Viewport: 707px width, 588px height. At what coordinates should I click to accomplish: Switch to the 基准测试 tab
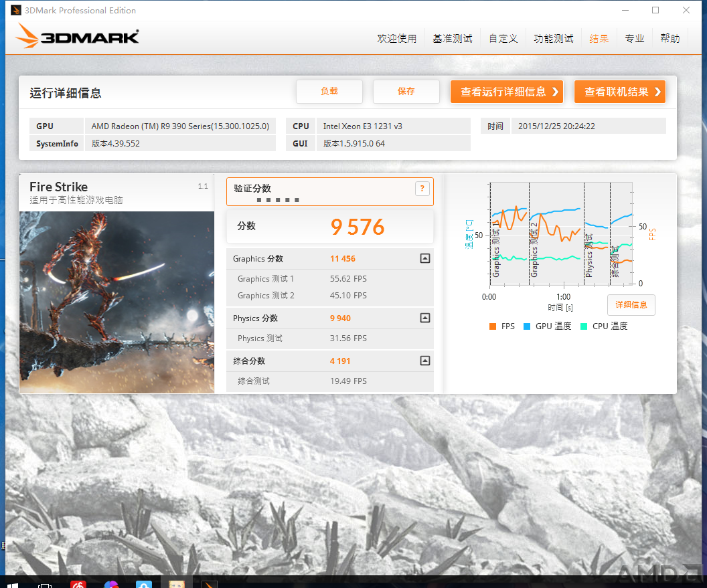(x=452, y=39)
